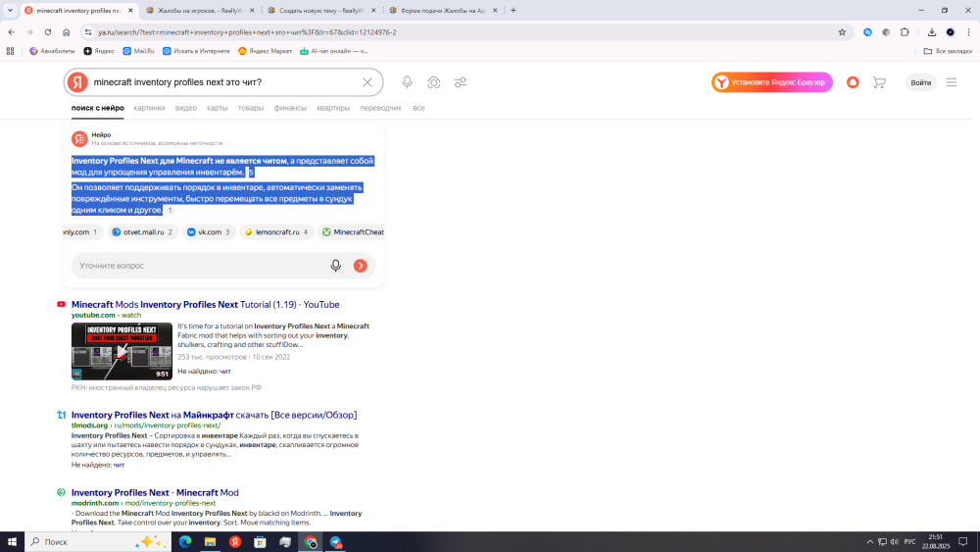Open image search camera icon
This screenshot has height=552, width=980.
434,82
